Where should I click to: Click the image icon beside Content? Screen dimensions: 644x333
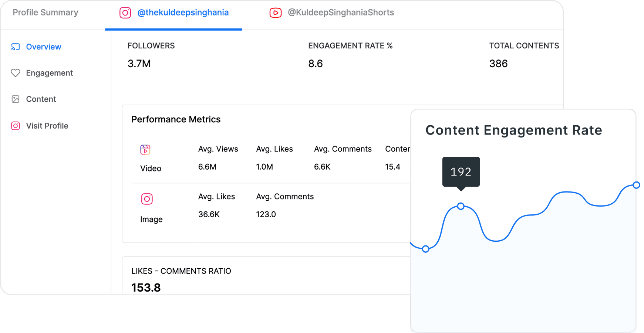point(16,99)
